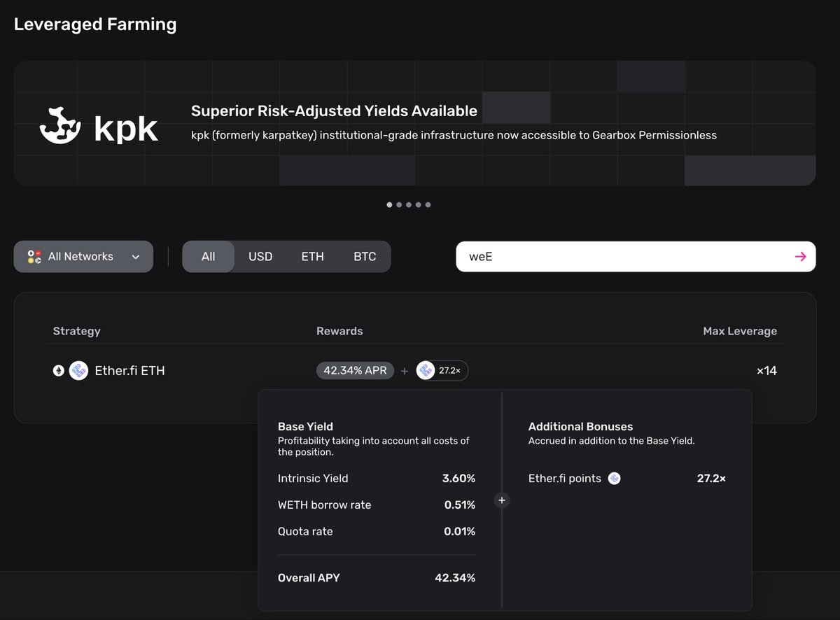The height and width of the screenshot is (620, 840).
Task: Click the Ether.fi points icon in 27.2× badge
Action: pyautogui.click(x=426, y=371)
